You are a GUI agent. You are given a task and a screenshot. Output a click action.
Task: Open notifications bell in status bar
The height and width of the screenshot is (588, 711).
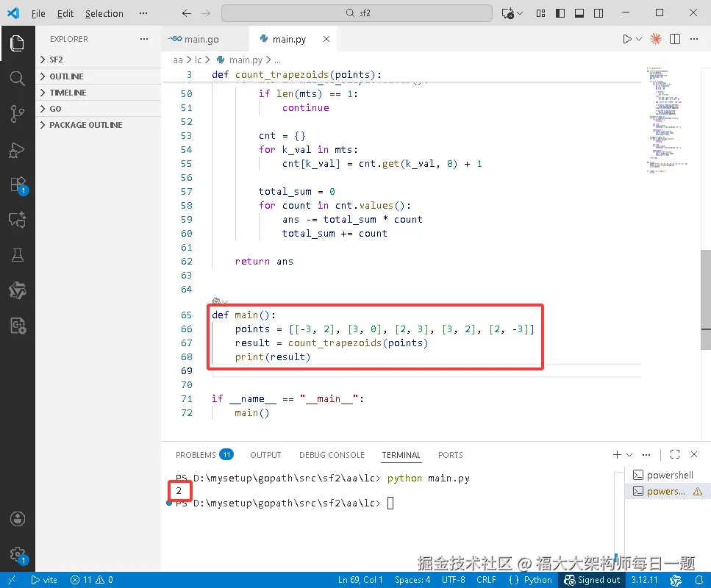(x=699, y=580)
